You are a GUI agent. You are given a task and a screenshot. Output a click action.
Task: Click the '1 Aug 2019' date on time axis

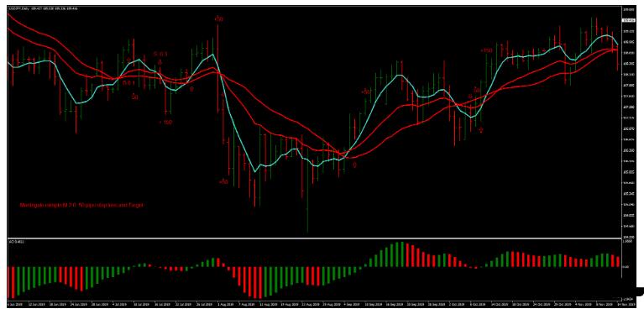pyautogui.click(x=226, y=305)
